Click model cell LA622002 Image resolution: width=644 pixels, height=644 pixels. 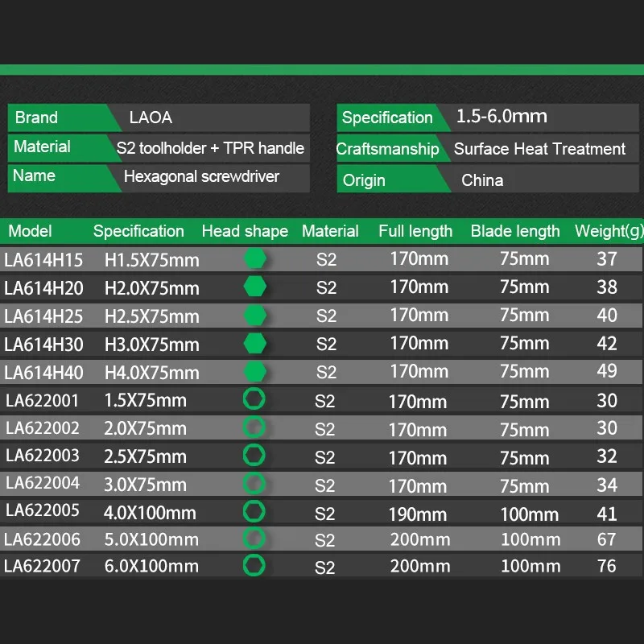pyautogui.click(x=43, y=428)
